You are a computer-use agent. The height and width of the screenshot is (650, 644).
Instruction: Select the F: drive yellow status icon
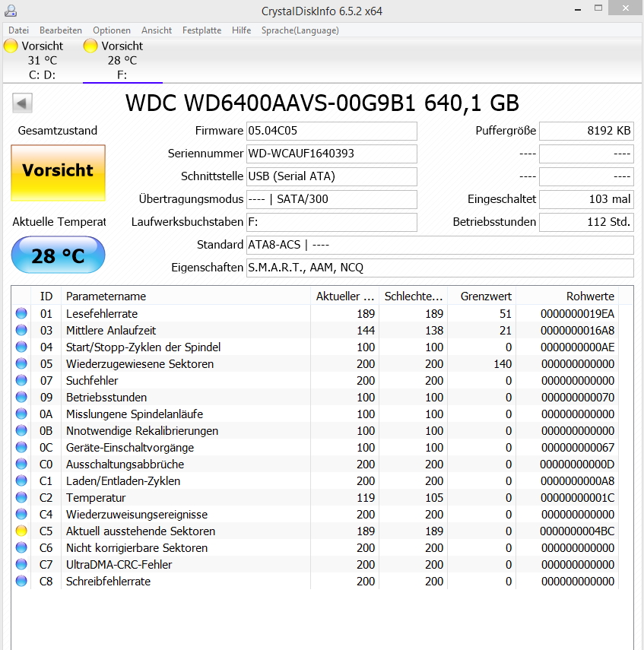(90, 46)
